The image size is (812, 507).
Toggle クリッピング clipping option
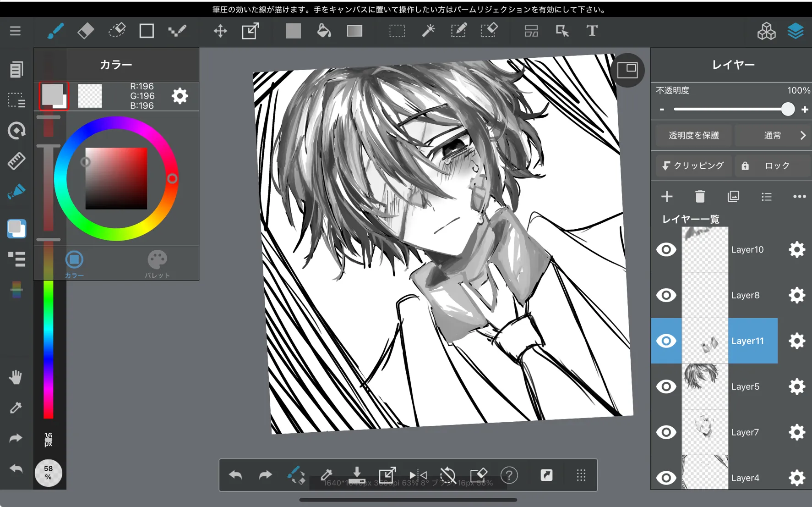coord(693,165)
